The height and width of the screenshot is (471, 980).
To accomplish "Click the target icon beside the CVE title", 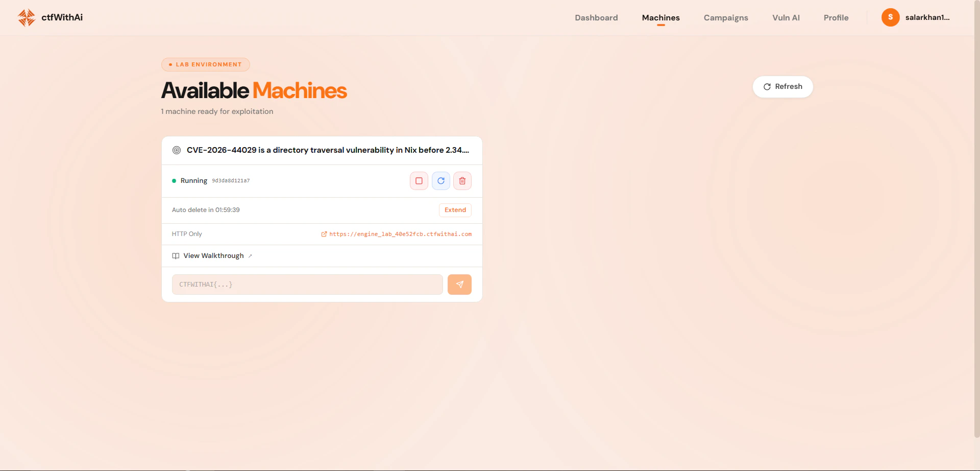I will [177, 150].
